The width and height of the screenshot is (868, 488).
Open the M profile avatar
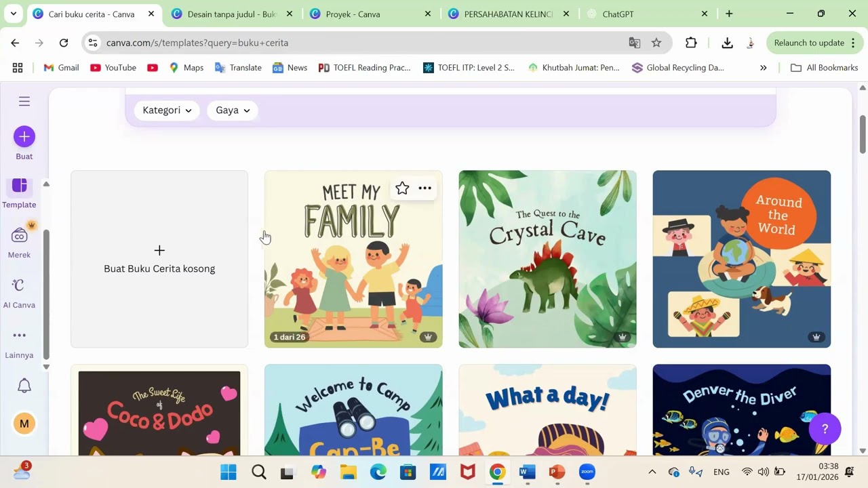[x=24, y=424]
